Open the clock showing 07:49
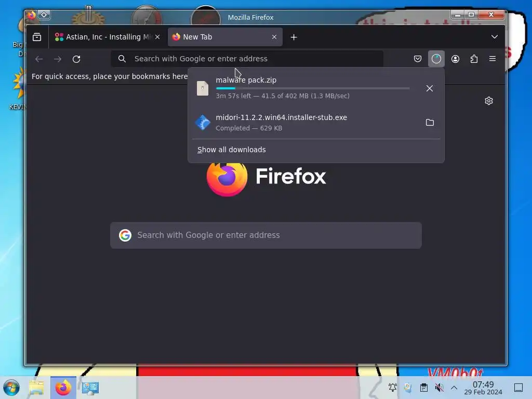 point(483,388)
